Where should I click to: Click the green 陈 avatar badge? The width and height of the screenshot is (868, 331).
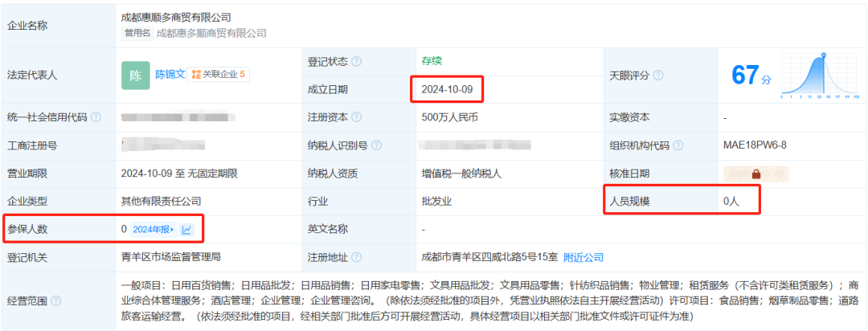tap(135, 75)
